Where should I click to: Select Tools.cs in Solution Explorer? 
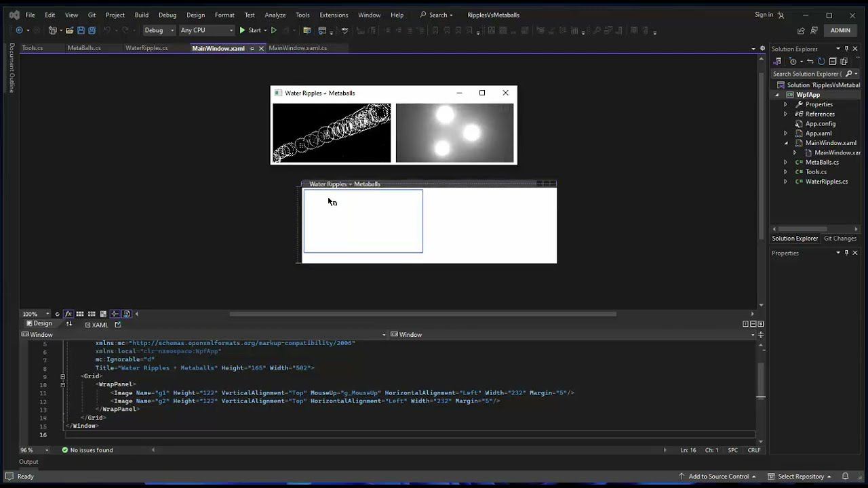click(x=816, y=172)
